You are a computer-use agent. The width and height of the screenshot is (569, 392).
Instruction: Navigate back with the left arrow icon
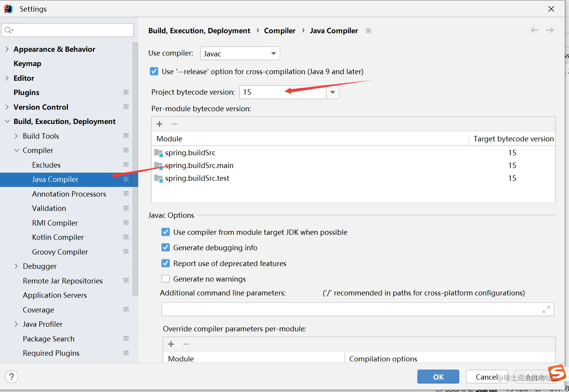coord(534,30)
